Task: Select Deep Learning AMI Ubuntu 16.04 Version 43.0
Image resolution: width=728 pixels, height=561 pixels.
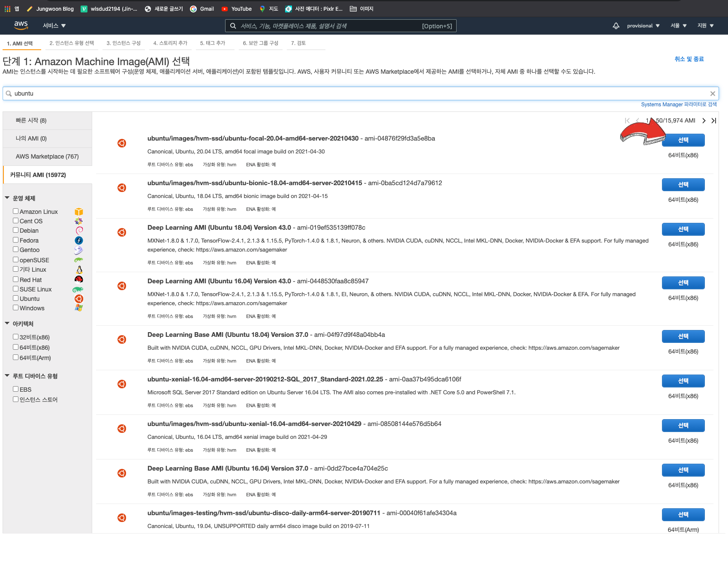Action: click(683, 283)
